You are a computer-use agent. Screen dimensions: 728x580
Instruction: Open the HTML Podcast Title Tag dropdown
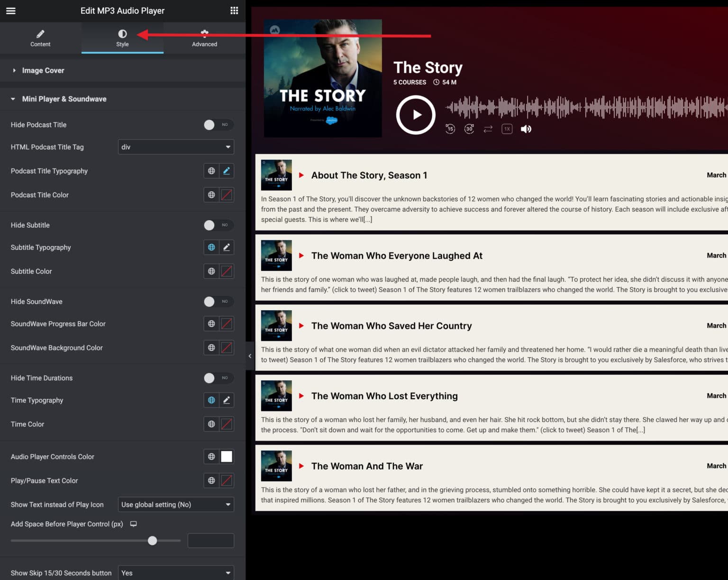(176, 147)
